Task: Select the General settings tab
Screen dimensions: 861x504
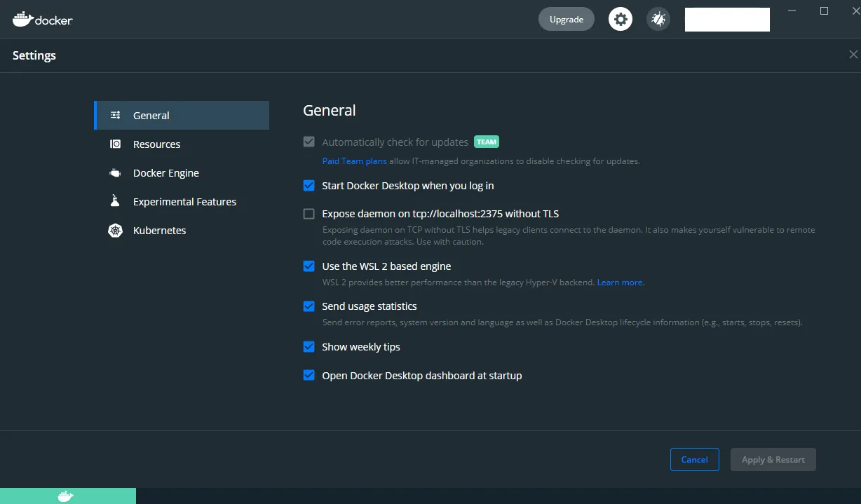Action: (x=182, y=116)
